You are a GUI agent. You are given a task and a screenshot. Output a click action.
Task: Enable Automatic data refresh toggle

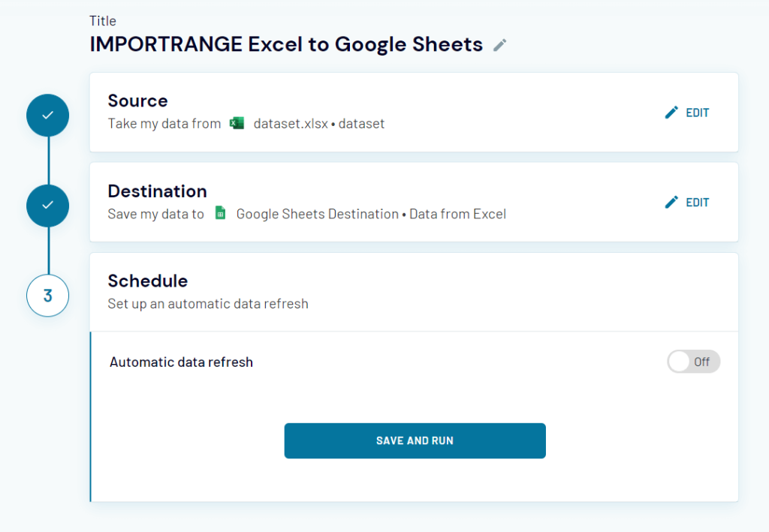(x=693, y=362)
